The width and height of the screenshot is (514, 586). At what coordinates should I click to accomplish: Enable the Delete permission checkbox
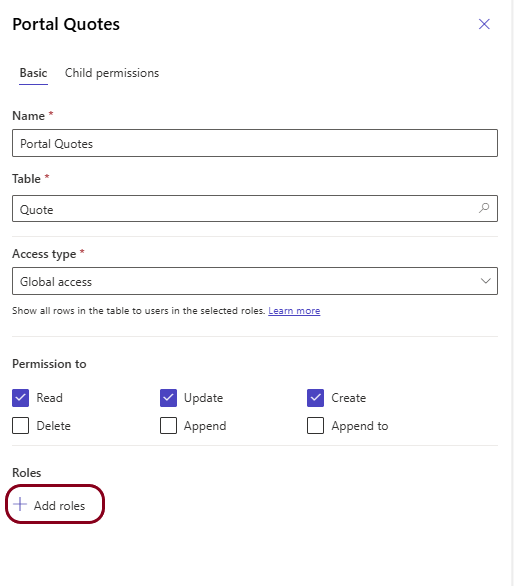[x=21, y=426]
